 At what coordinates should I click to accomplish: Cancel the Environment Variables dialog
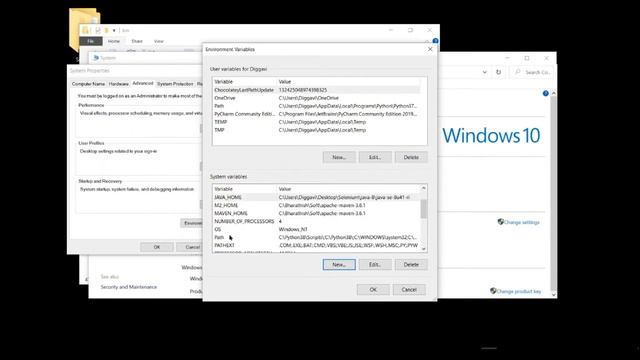pos(409,289)
